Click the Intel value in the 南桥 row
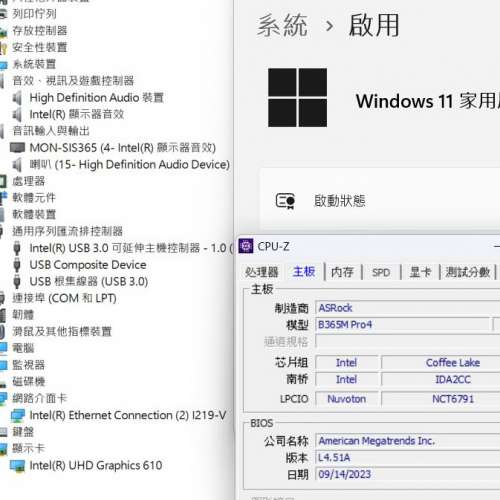 pos(347,379)
